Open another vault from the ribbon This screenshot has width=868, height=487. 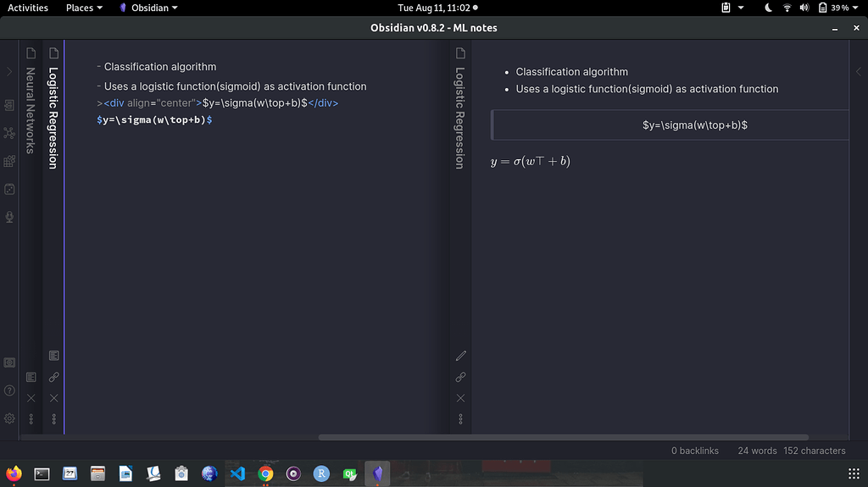[x=9, y=362]
